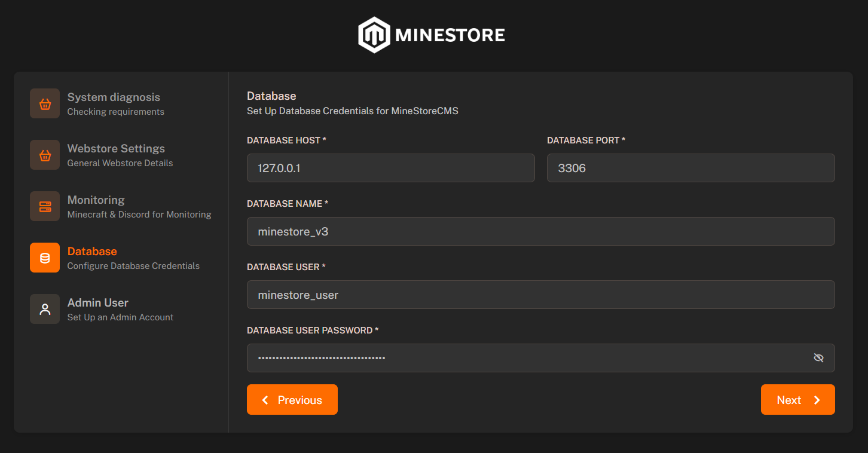Click the Database Name field showing minestore_v3

pyautogui.click(x=541, y=231)
